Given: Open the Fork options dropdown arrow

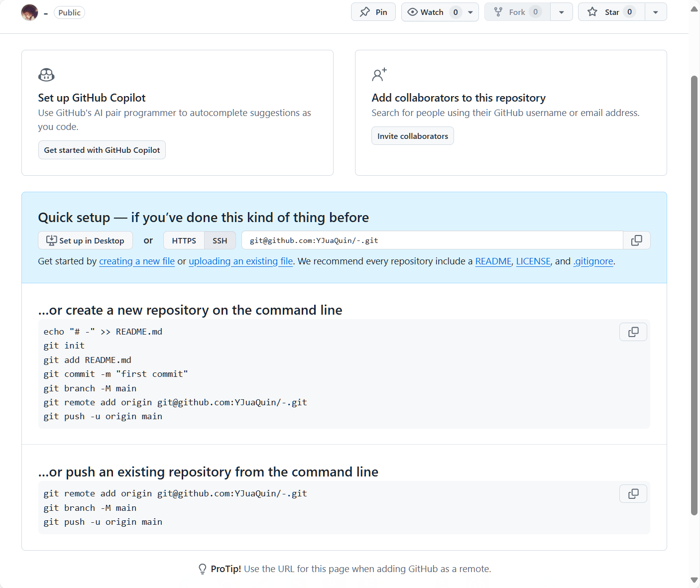Looking at the screenshot, I should (x=561, y=12).
